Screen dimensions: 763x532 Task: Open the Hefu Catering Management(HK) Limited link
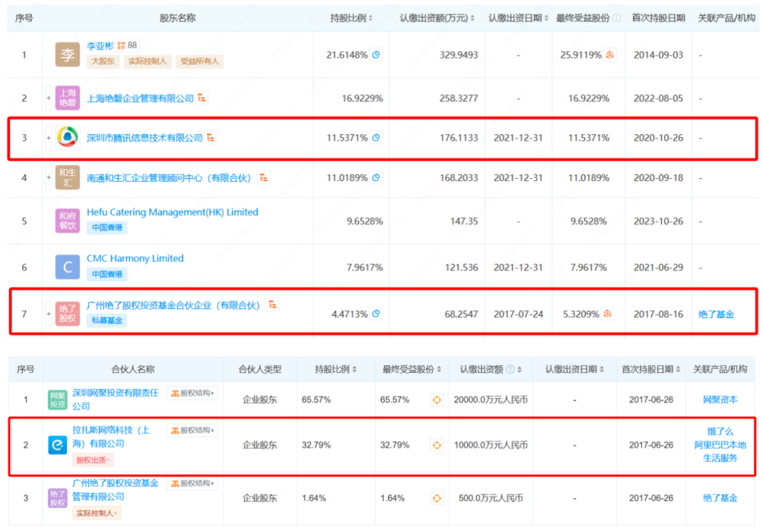[172, 212]
